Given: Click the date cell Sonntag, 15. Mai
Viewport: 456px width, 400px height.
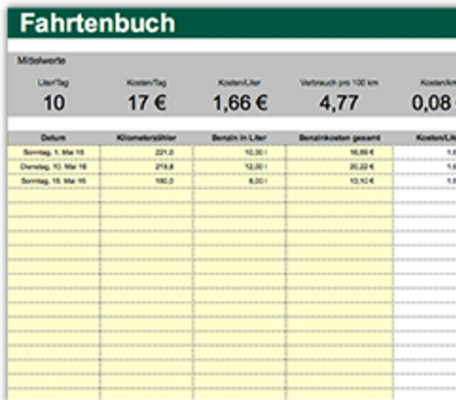Looking at the screenshot, I should click(53, 181).
